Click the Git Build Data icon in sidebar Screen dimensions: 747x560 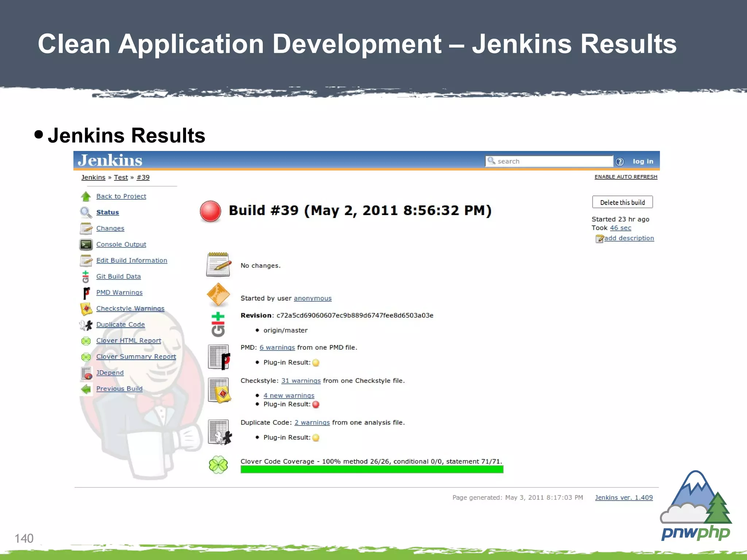coord(85,277)
